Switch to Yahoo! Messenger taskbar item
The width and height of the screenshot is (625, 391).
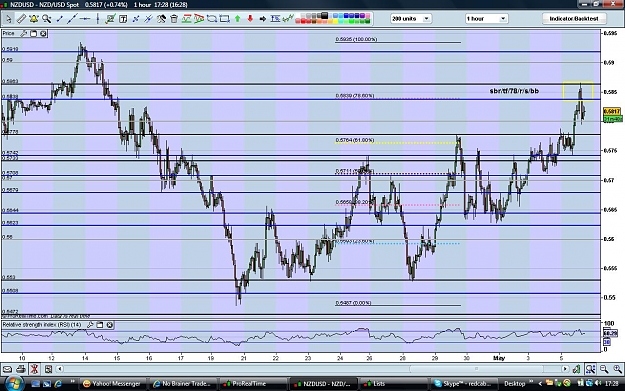112,384
